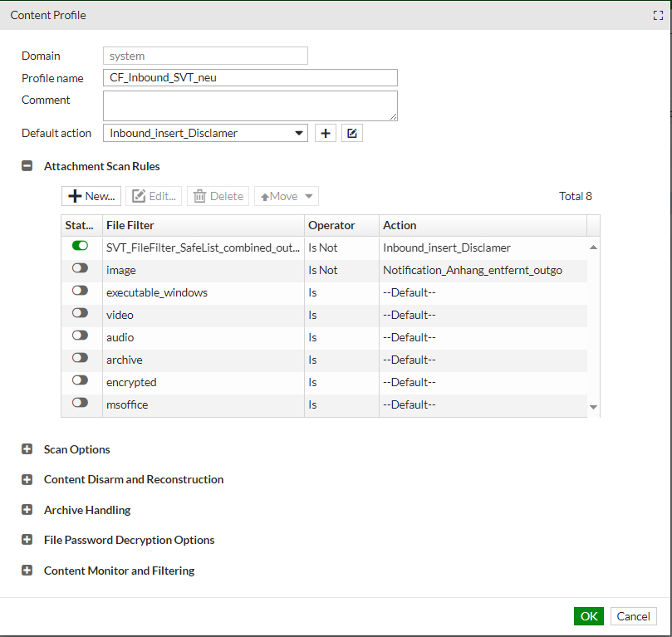The width and height of the screenshot is (672, 637).
Task: Enable the archive rule status toggle
Action: pyautogui.click(x=81, y=358)
